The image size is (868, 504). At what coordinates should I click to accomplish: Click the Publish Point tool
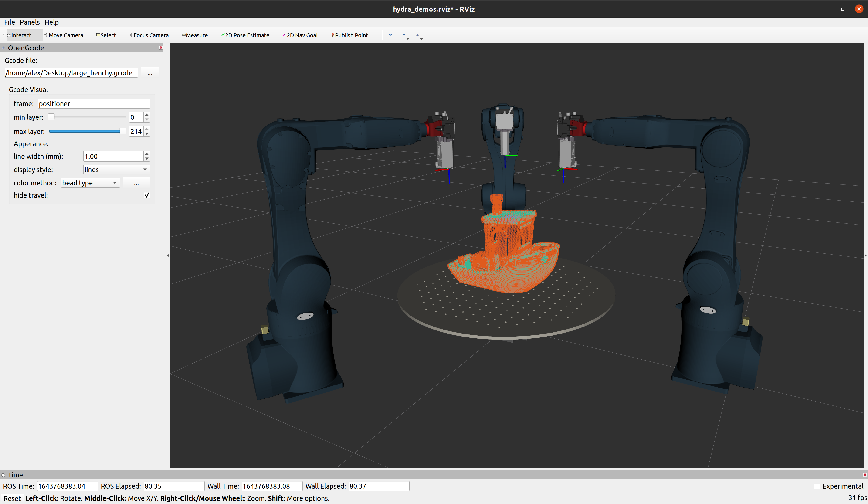click(x=350, y=35)
